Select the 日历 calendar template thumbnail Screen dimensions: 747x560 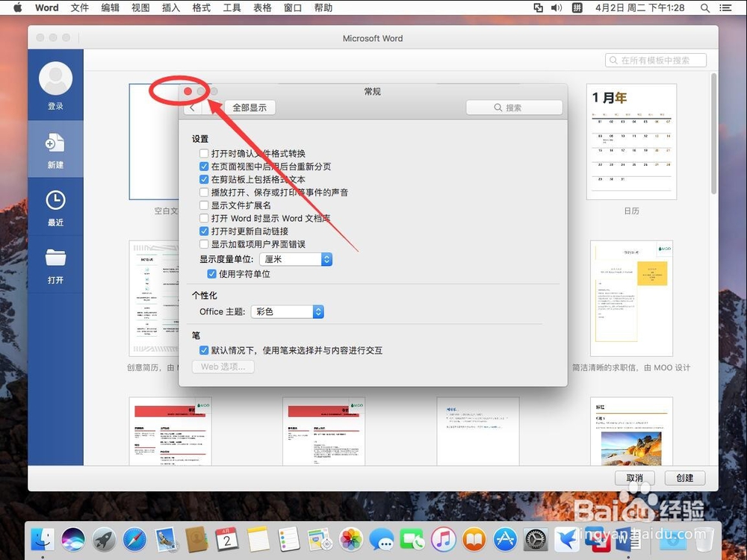click(x=631, y=141)
